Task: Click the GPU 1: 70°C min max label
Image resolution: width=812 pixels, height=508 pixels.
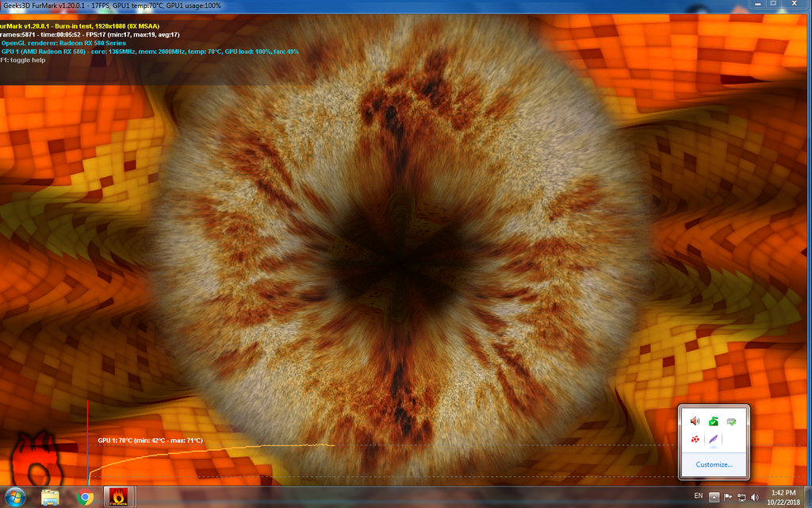Action: point(150,441)
